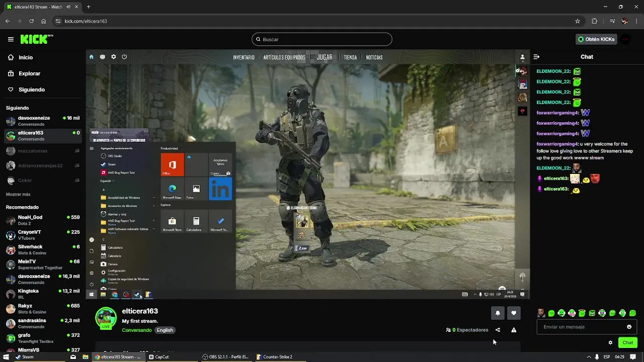Send message with green Chat button

click(x=628, y=342)
